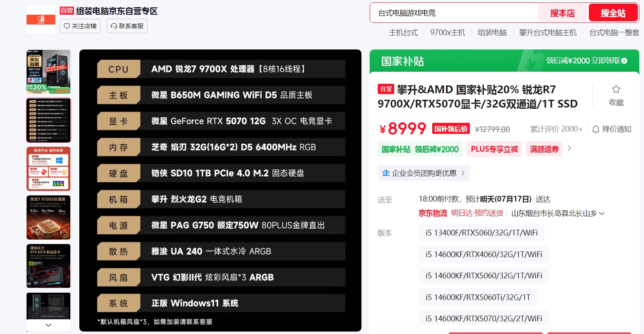Viewport: 644px width, 334px height.
Task: Click the 企业会员 enterprise icon
Action: pyautogui.click(x=386, y=173)
